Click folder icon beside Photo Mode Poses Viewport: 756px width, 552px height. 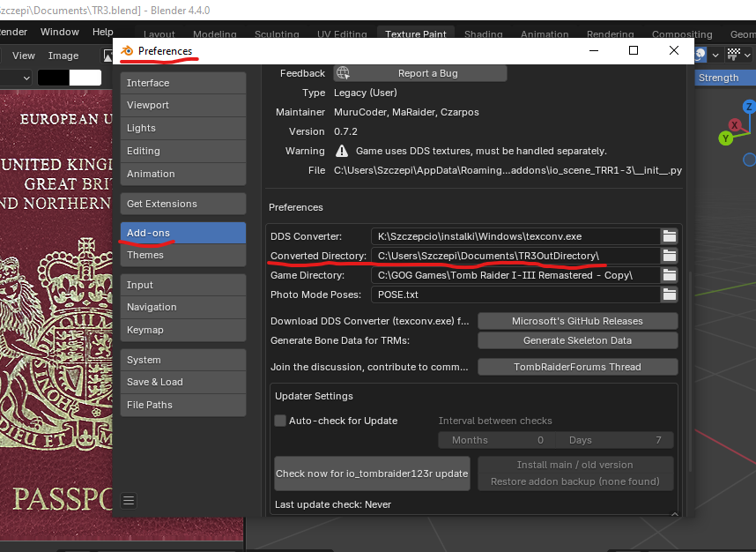coord(670,295)
